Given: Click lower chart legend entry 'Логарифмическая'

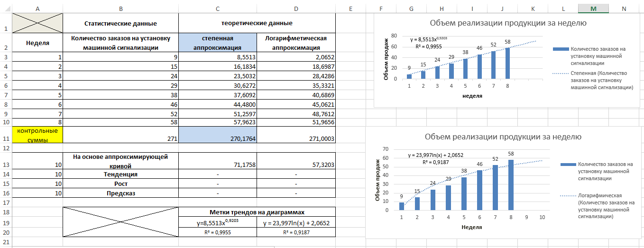Looking at the screenshot, I should click(x=598, y=206).
